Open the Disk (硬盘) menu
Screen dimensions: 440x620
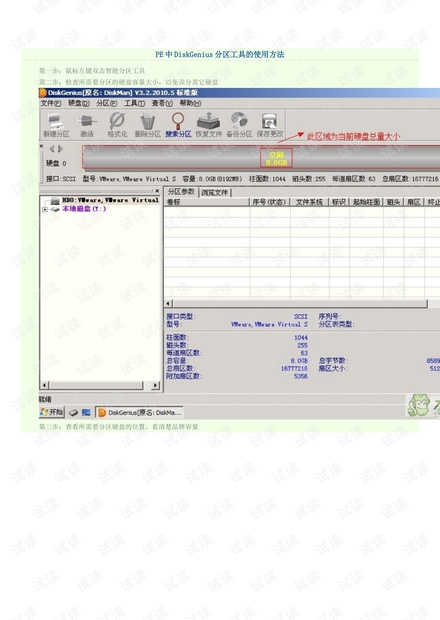(79, 103)
